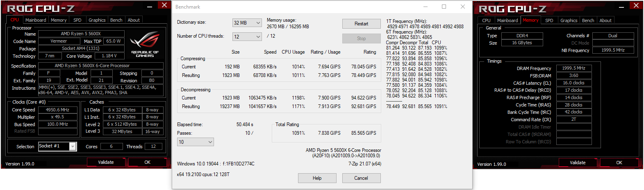Image resolution: width=644 pixels, height=190 pixels.
Task: Switch to CPU tab in right CPU-Z window
Action: pos(486,20)
